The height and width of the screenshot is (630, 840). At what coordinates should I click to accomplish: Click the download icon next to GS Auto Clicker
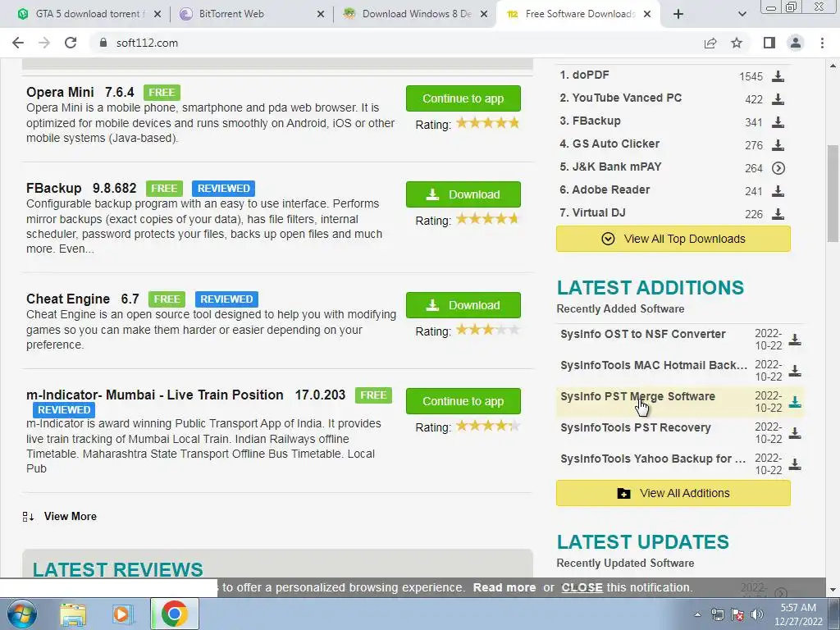pos(778,145)
